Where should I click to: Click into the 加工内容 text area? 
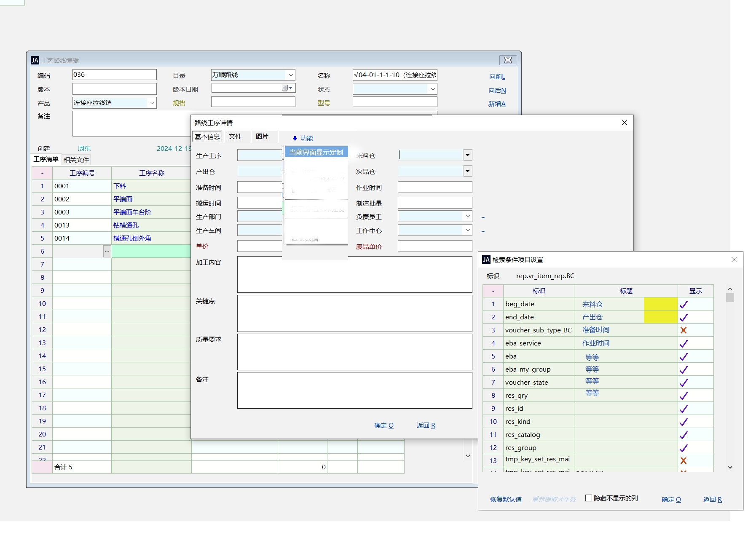(354, 274)
